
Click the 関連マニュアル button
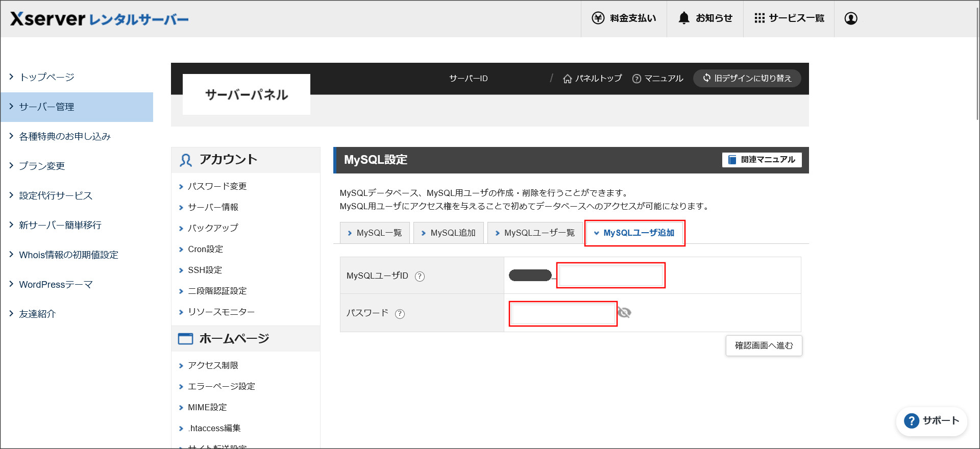tap(762, 160)
